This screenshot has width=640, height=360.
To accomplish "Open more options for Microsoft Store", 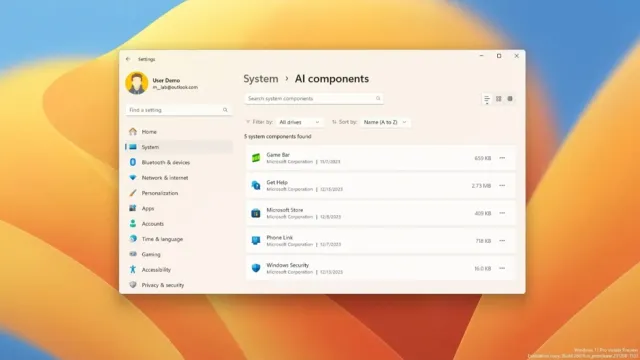I will point(502,213).
